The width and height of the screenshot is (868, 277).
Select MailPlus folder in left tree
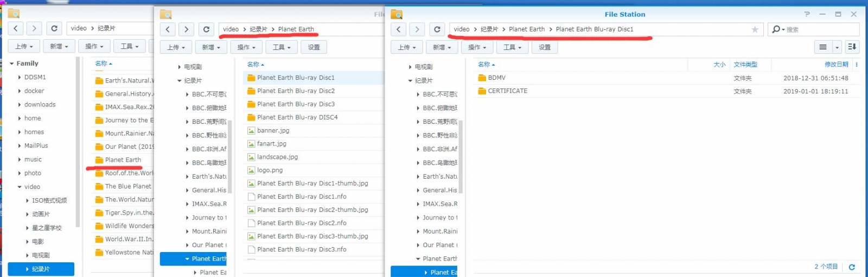coord(36,146)
